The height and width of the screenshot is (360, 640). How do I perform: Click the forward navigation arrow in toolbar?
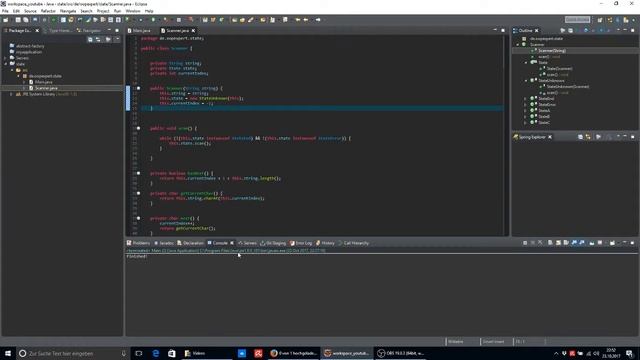coord(318,20)
